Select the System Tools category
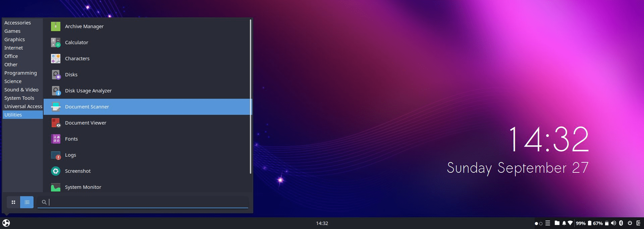 (19, 98)
